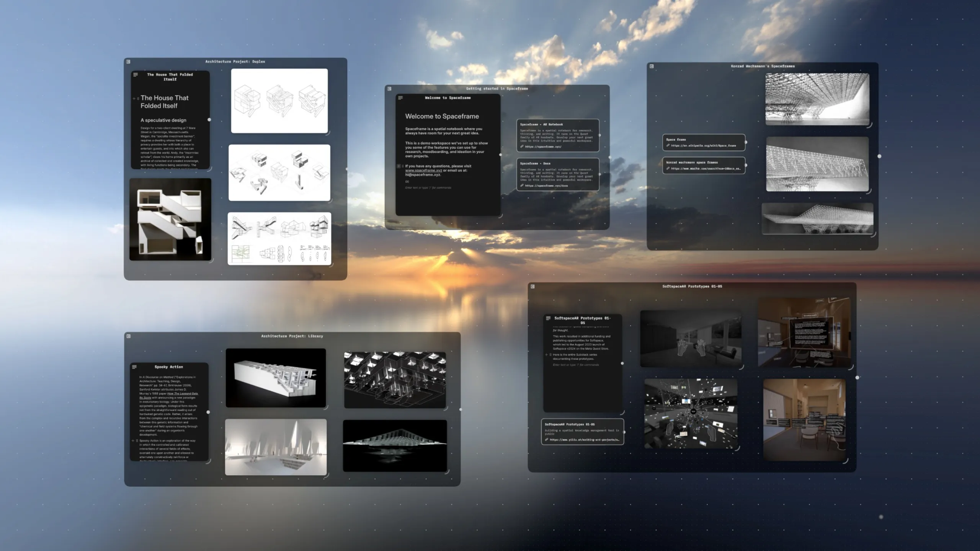Click frame icon of Architecture Project: Duplex panel
Image resolution: width=980 pixels, height=551 pixels.
click(128, 62)
